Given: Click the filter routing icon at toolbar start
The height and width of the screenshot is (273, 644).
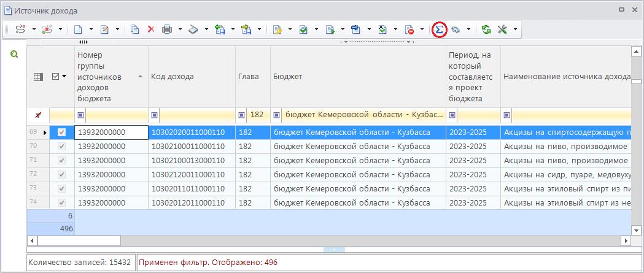Looking at the screenshot, I should 20,29.
